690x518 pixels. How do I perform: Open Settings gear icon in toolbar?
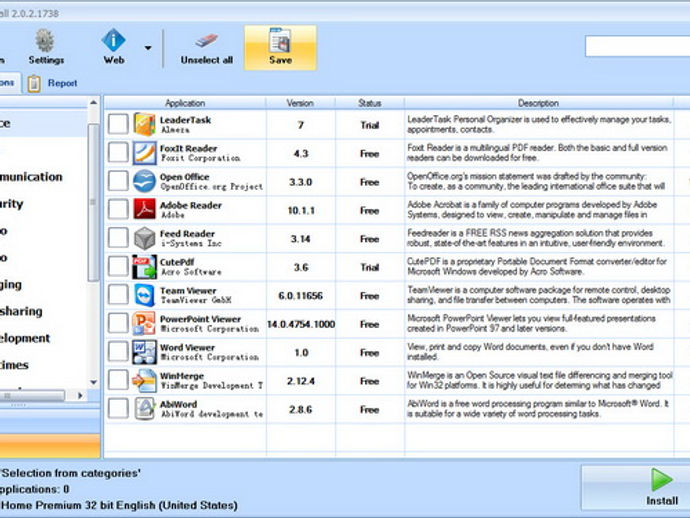click(x=45, y=40)
